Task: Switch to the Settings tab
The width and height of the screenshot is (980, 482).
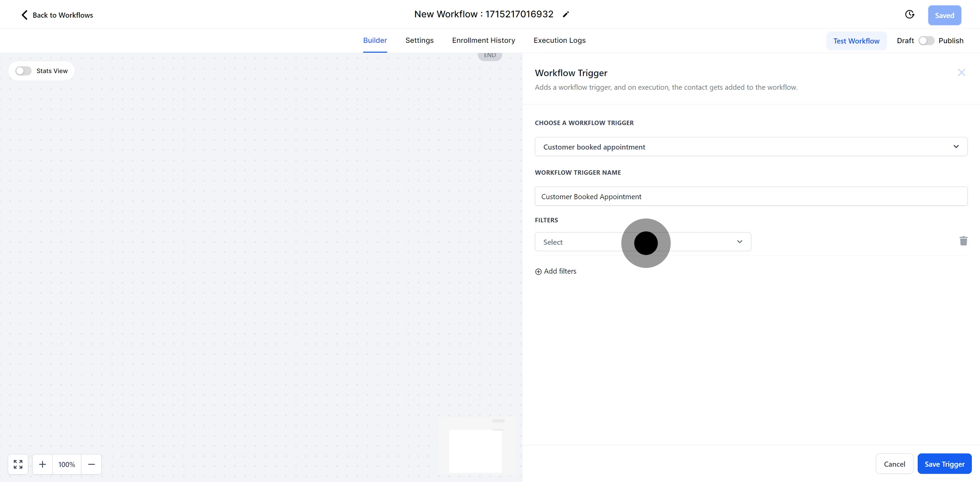Action: pos(419,40)
